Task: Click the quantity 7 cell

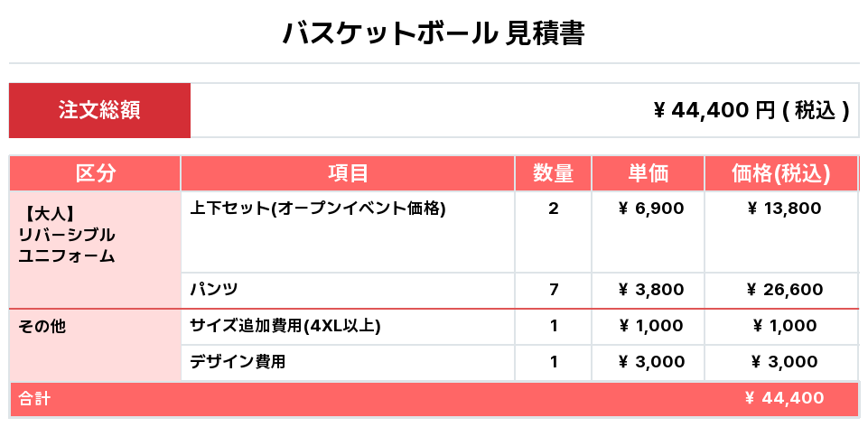Action: point(553,290)
